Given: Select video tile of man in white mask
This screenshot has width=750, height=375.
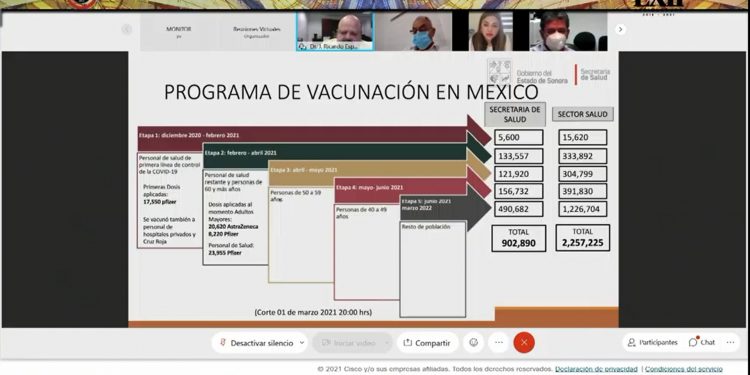Looking at the screenshot, I should coord(568,32).
